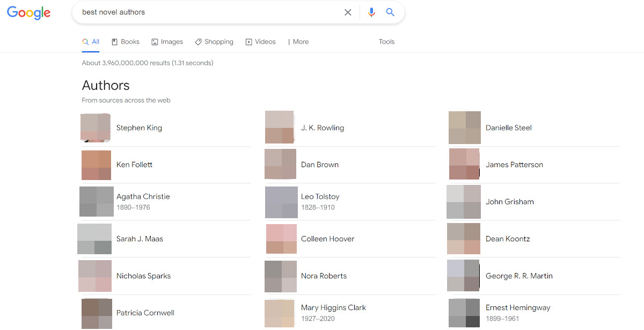Viewport: 644px width, 330px height.
Task: Open the Tools options
Action: click(386, 41)
